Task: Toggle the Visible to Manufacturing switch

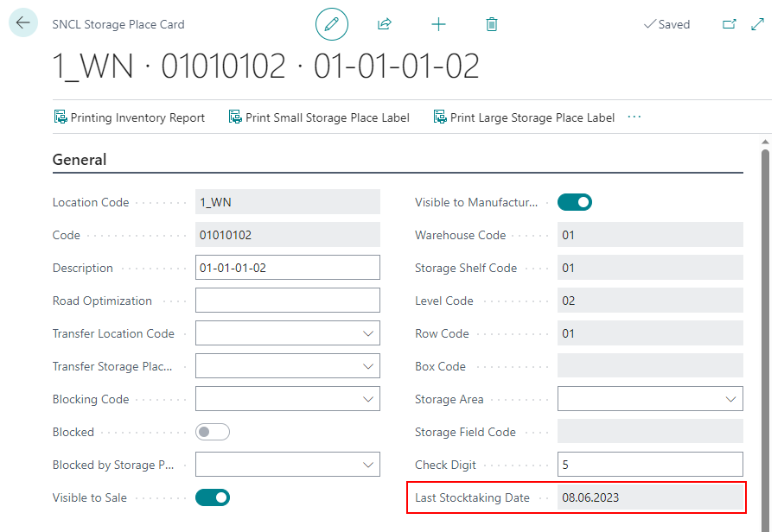Action: tap(575, 202)
